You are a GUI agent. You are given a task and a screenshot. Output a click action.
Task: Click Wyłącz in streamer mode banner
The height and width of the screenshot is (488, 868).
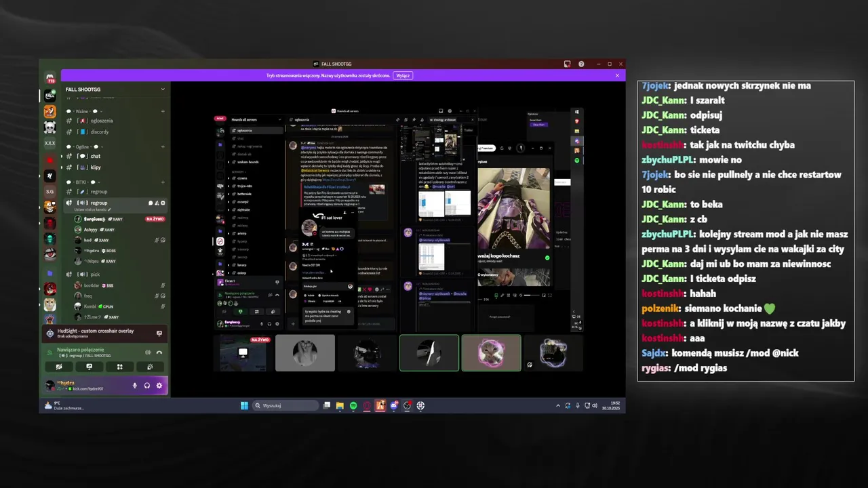coord(403,76)
